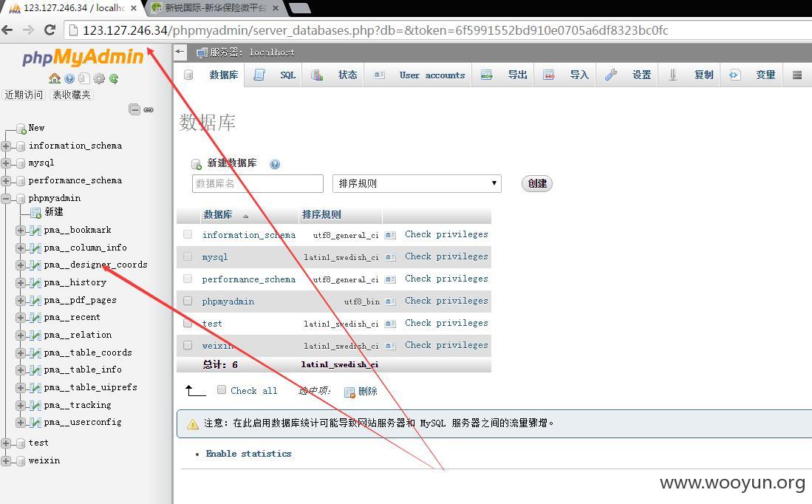
Task: Expand performance_schema tree node
Action: tap(6, 181)
